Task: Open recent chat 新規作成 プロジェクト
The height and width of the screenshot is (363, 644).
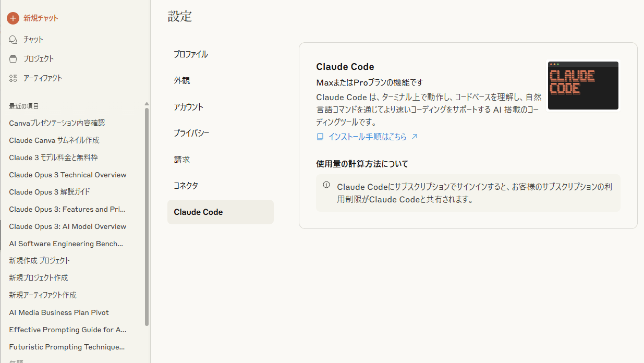Action: tap(39, 261)
